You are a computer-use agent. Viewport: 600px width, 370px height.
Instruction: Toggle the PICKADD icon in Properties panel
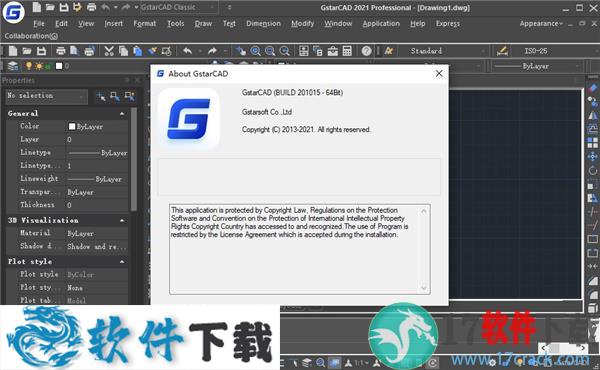point(101,96)
